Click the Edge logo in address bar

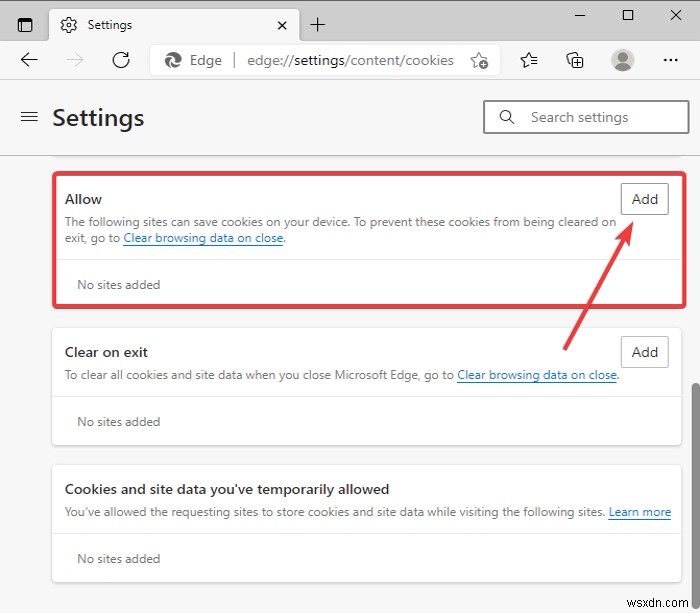point(173,60)
